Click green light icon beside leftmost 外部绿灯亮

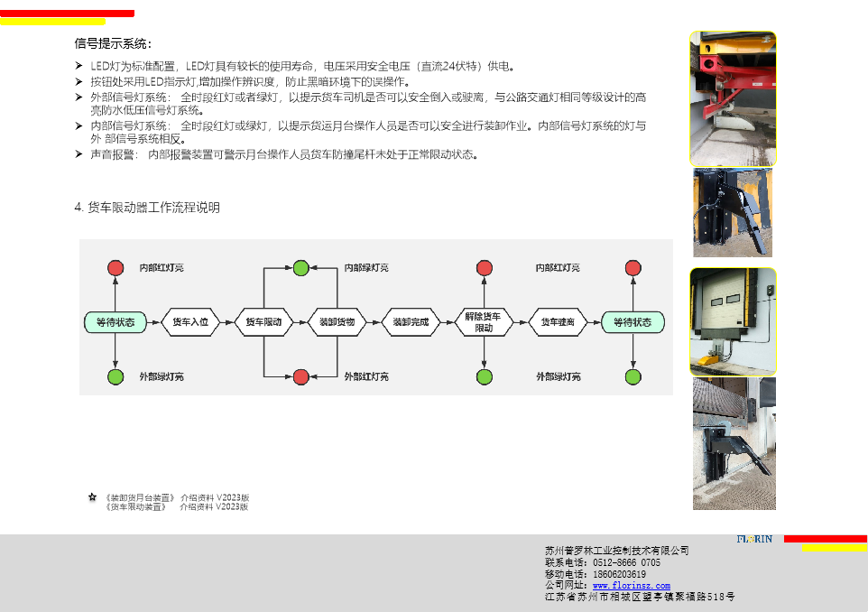(x=115, y=376)
